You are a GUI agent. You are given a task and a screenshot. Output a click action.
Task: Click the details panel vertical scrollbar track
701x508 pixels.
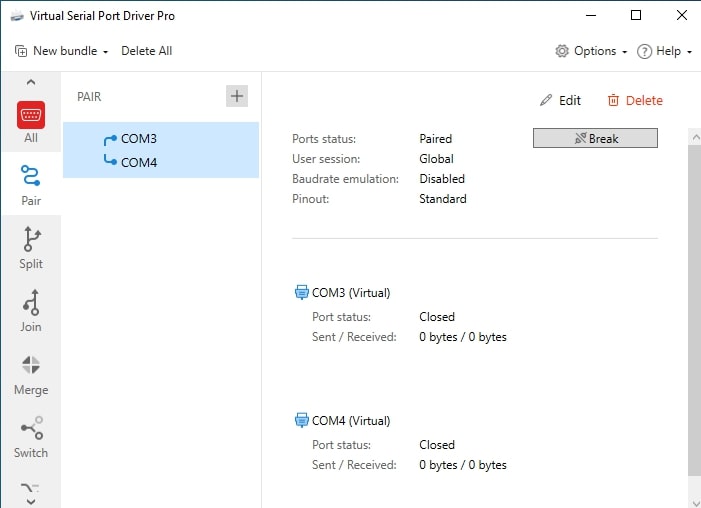[x=695, y=311]
